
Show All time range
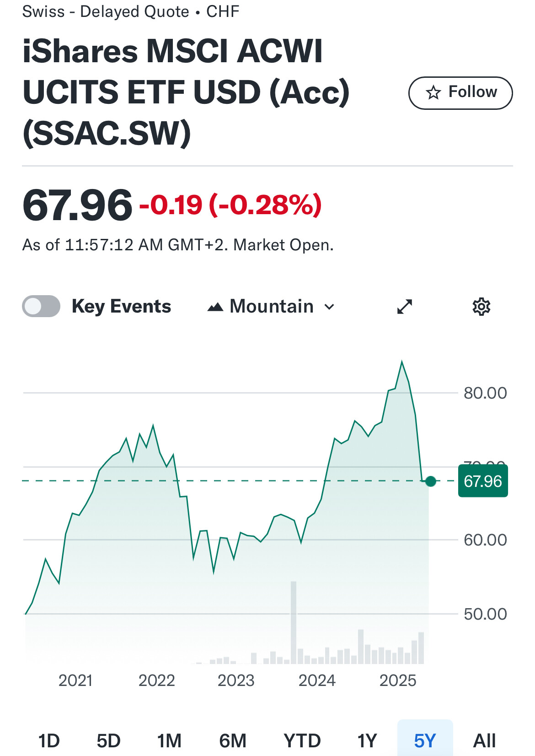484,740
